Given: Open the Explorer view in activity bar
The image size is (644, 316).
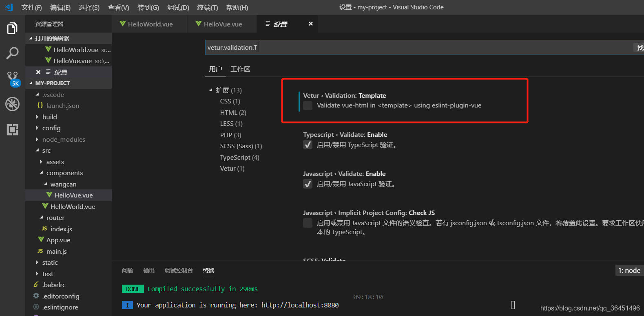Looking at the screenshot, I should (12, 29).
